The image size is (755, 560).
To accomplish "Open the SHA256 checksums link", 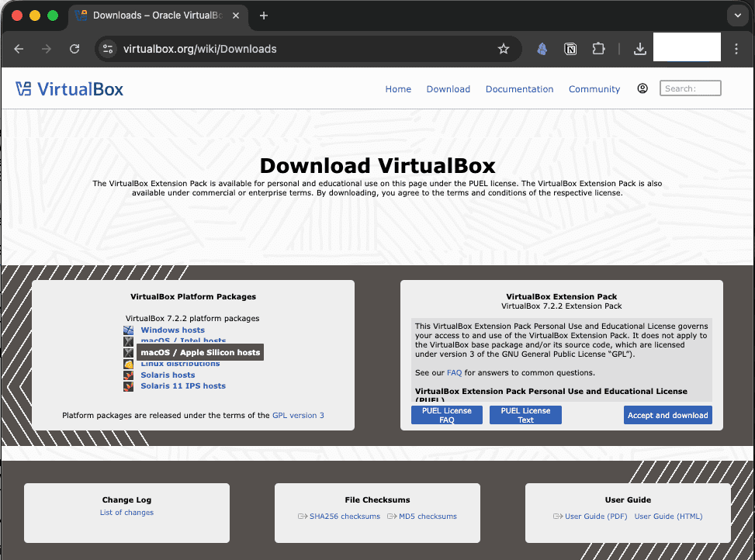I will (x=345, y=517).
